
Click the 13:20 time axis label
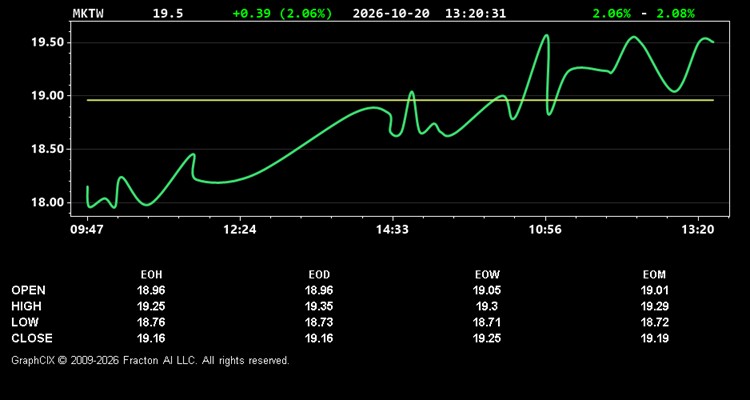[x=698, y=230]
